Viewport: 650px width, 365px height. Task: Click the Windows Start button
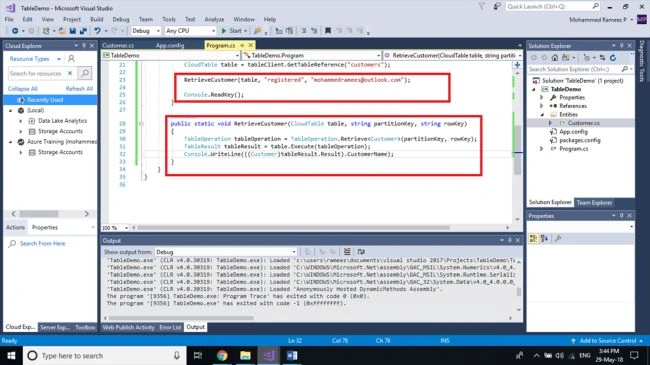pyautogui.click(x=11, y=355)
